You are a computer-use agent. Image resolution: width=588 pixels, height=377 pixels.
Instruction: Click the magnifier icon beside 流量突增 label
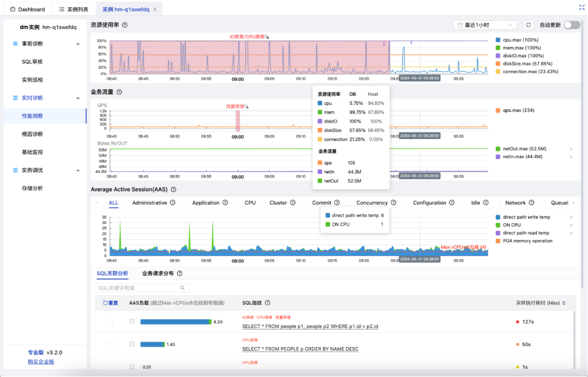pos(247,107)
